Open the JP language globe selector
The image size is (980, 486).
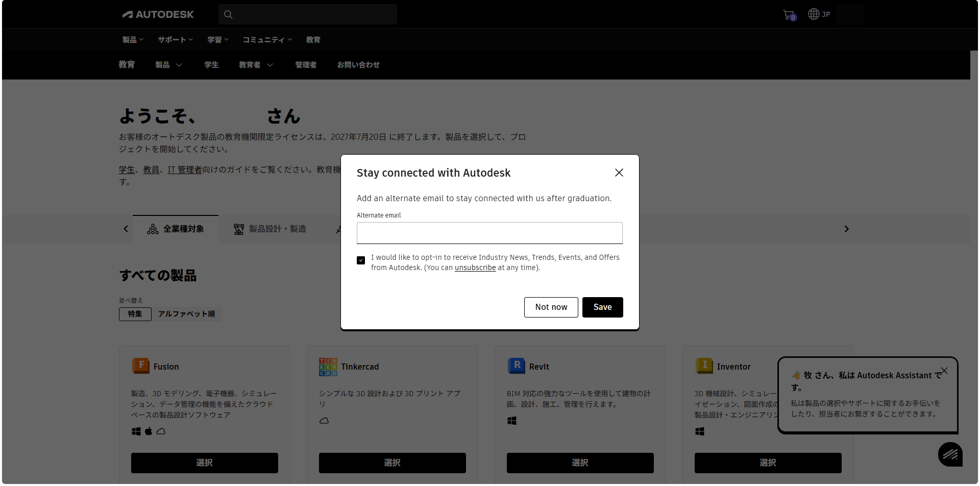click(819, 14)
